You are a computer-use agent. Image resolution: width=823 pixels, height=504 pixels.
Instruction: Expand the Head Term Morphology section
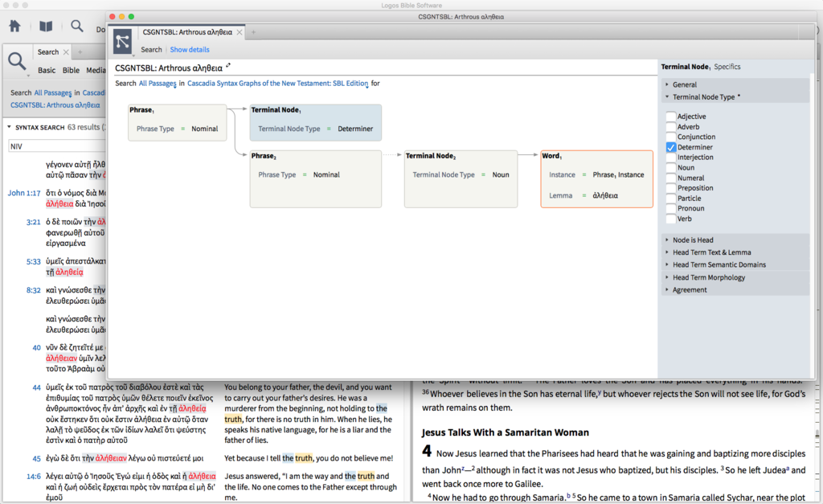click(x=667, y=277)
